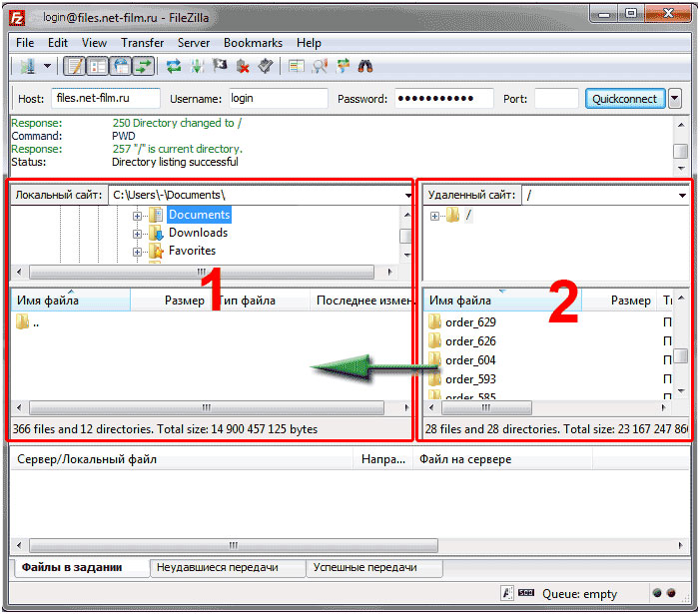Toggle remote directory tree display
The width and height of the screenshot is (700, 614).
[x=121, y=67]
